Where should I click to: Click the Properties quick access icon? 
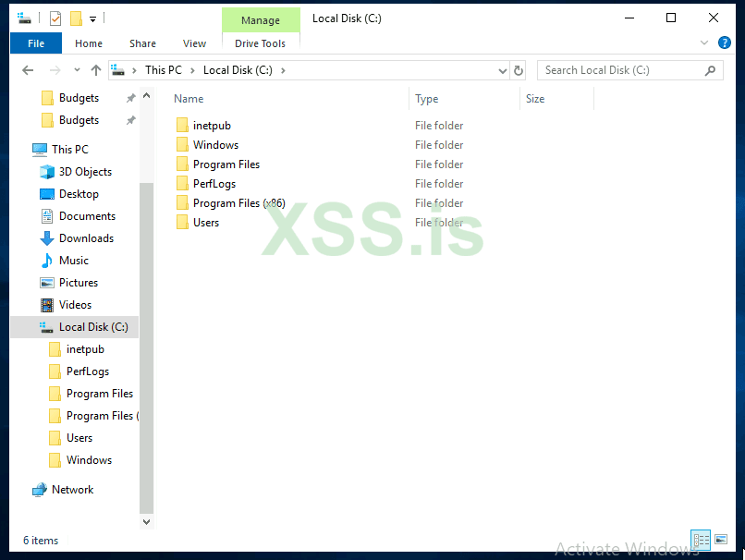55,18
